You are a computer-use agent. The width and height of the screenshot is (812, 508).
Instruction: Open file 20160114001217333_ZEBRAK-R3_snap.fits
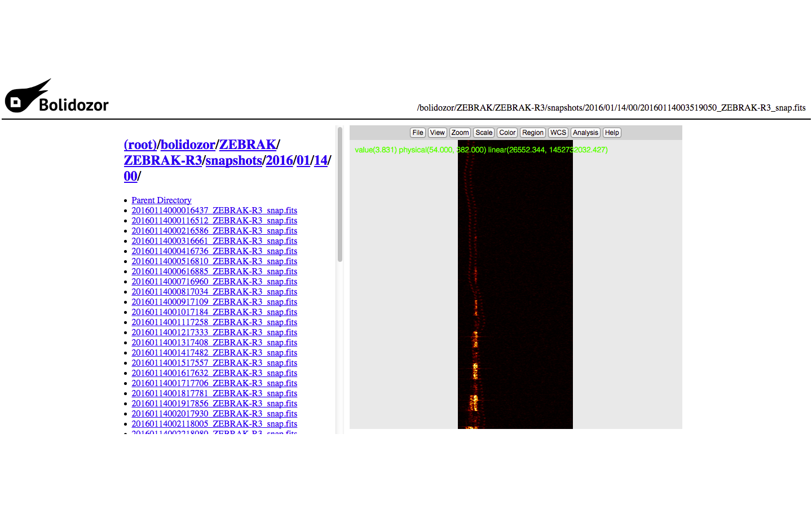[x=214, y=332]
